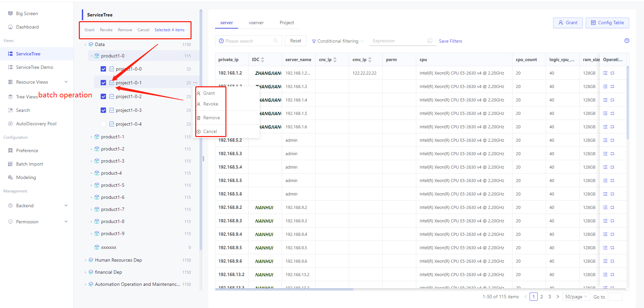644x308 pixels.
Task: Open detail list icon for 192.168.5.2 row
Action: 605,140
